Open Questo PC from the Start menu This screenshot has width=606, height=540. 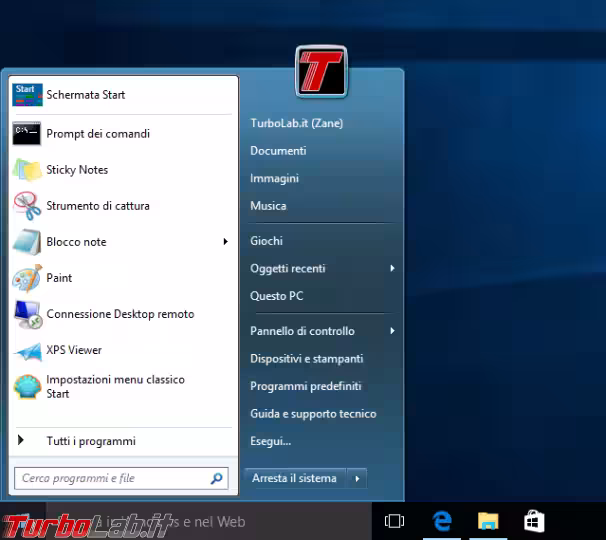pos(276,296)
